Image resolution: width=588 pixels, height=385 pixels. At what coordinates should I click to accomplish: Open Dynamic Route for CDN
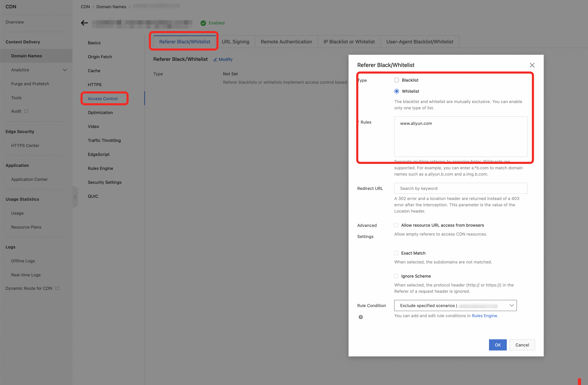click(29, 289)
